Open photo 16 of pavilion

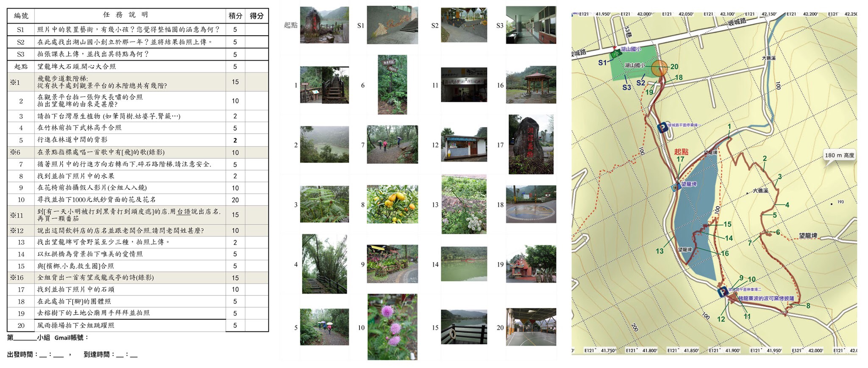(531, 85)
